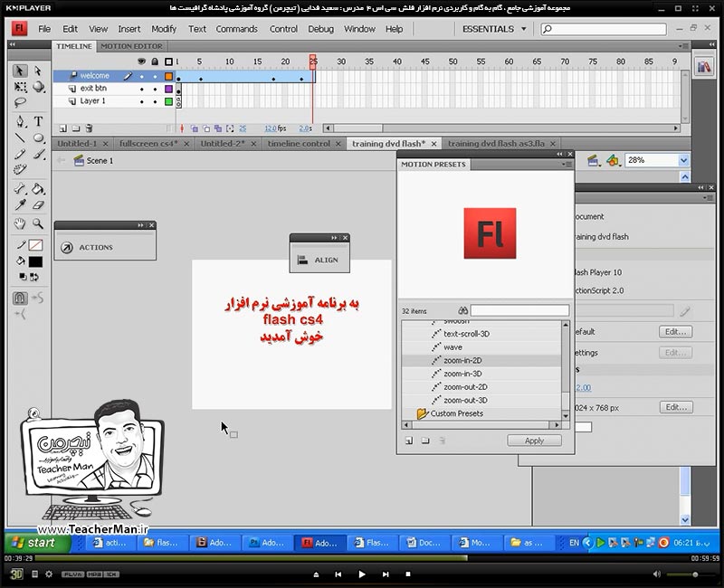Screen dimensions: 724x588
Task: Open the Actions panel icon
Action: click(67, 247)
